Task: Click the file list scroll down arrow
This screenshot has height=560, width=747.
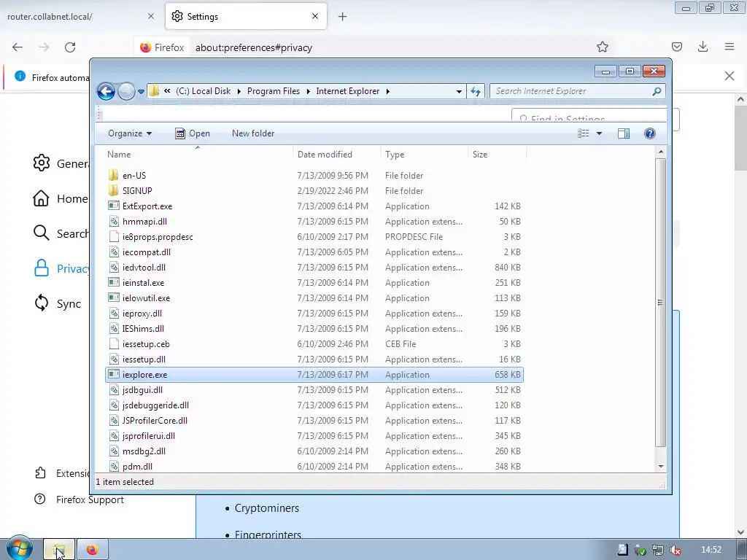Action: tap(661, 467)
